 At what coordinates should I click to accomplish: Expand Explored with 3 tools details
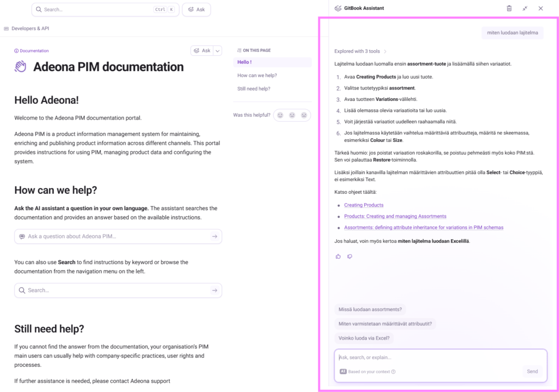point(360,51)
